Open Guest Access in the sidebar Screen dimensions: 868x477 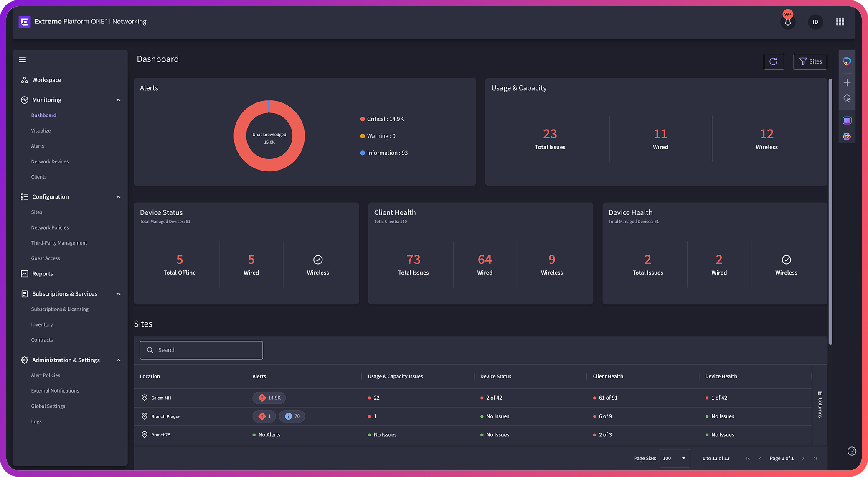point(46,259)
